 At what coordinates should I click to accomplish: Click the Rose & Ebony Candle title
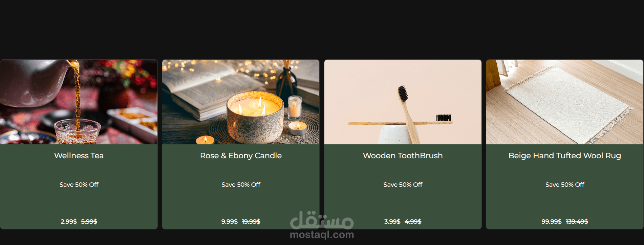click(x=241, y=156)
